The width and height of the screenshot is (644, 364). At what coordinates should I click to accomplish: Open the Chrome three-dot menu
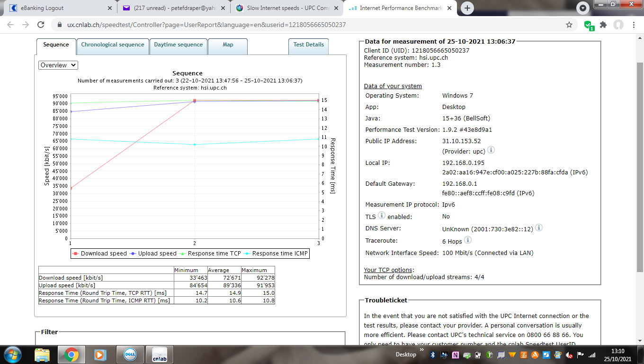(634, 25)
